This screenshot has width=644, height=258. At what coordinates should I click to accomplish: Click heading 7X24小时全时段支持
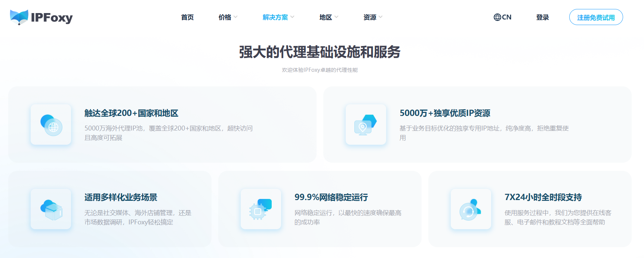(543, 197)
